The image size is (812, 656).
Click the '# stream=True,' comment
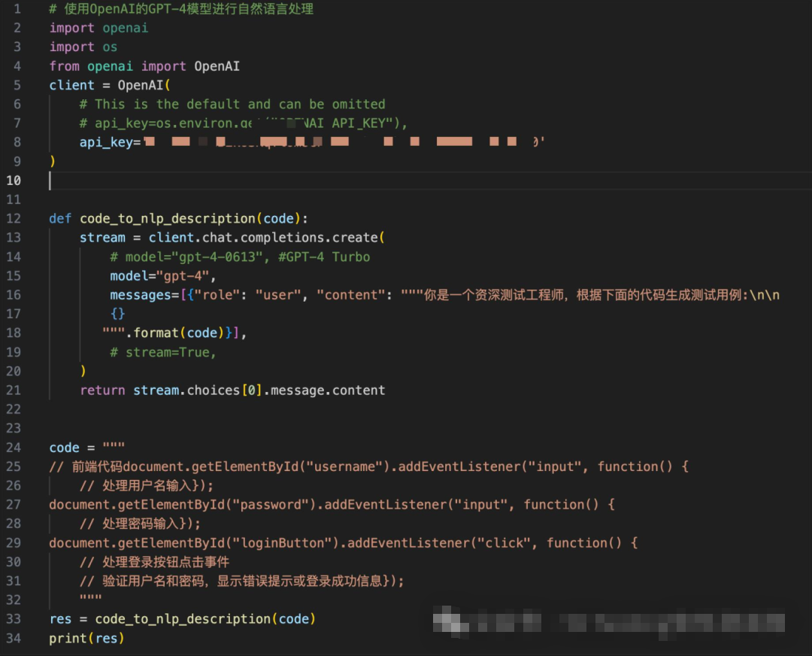[x=162, y=352]
